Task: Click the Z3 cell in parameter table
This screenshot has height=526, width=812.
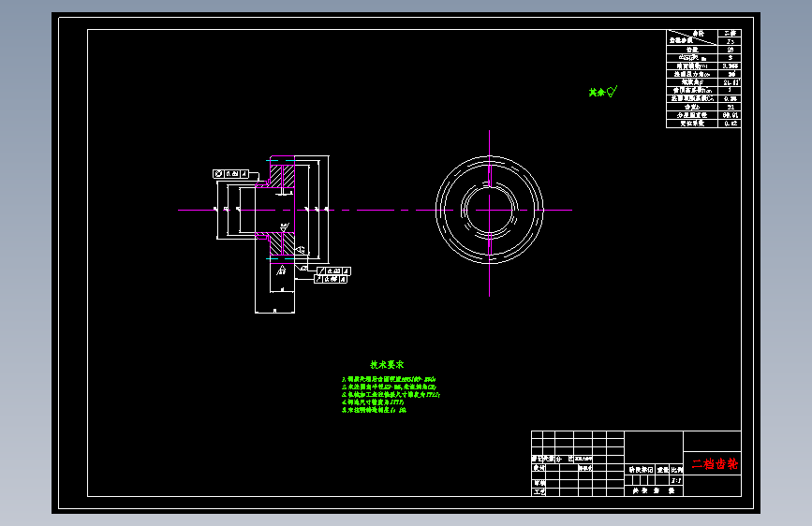Action: pyautogui.click(x=730, y=41)
